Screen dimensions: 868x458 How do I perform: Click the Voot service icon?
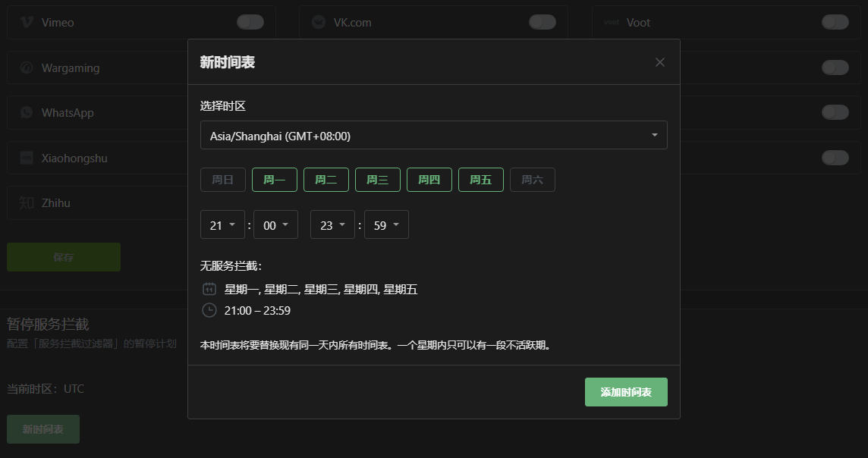coord(611,22)
